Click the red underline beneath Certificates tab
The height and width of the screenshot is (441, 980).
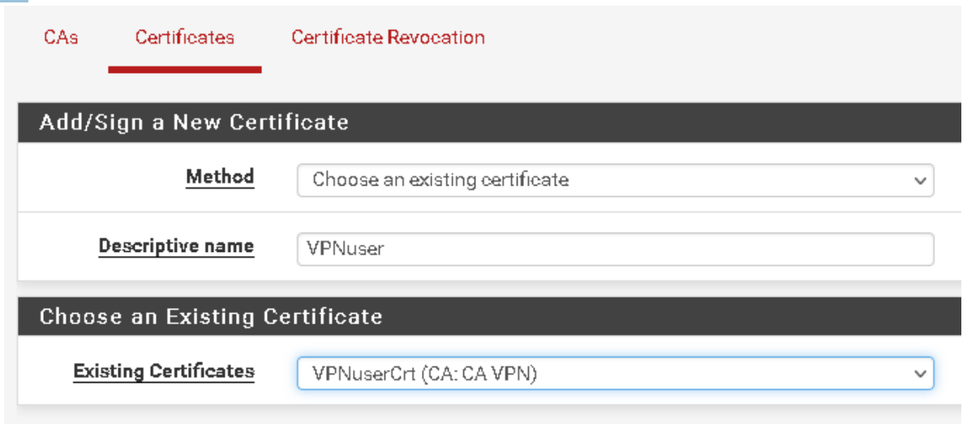tap(184, 70)
